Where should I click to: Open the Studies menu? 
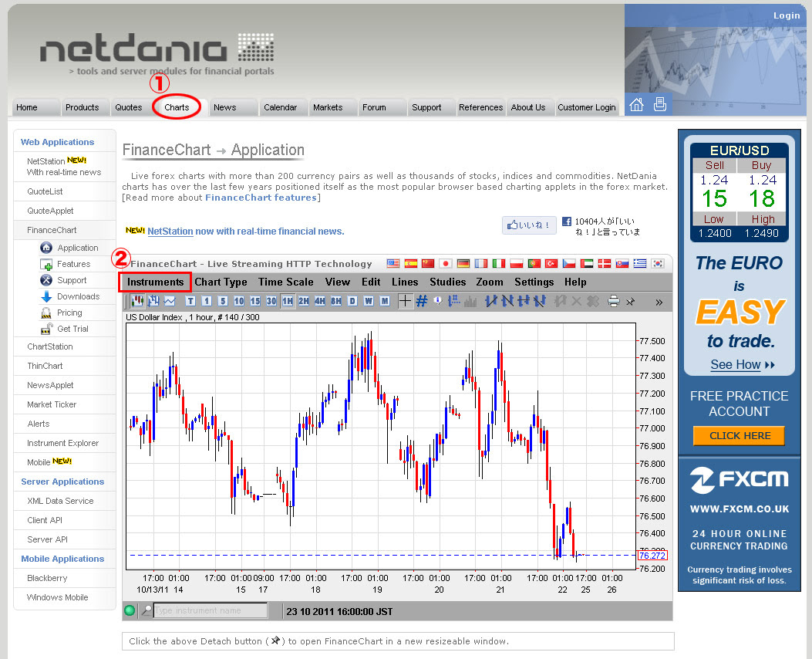point(448,282)
